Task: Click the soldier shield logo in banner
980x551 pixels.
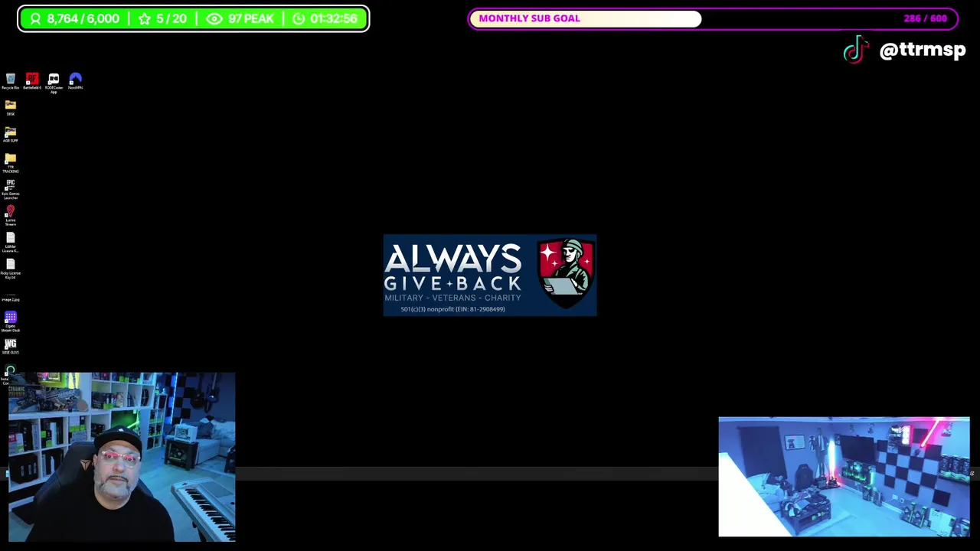Action: coord(566,272)
